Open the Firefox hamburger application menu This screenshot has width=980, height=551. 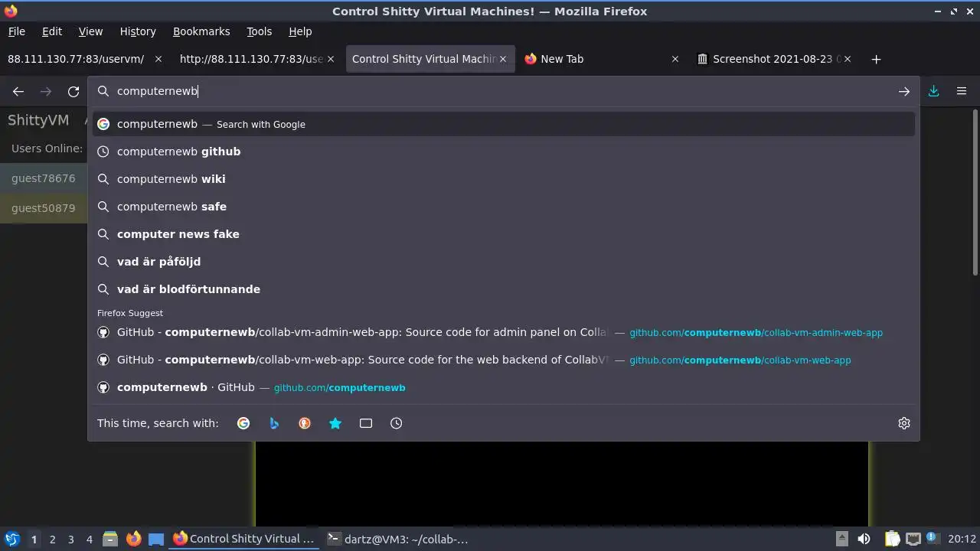(x=962, y=91)
